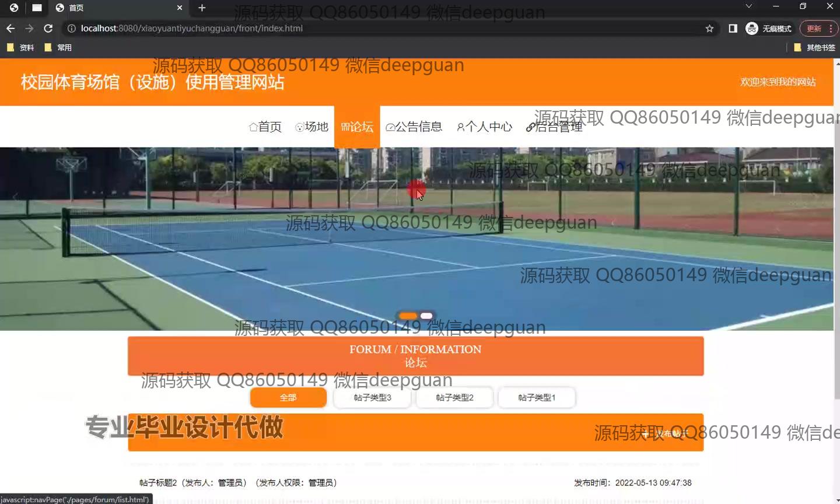This screenshot has height=504, width=840.
Task: Bookmark this page with star icon
Action: pyautogui.click(x=709, y=28)
